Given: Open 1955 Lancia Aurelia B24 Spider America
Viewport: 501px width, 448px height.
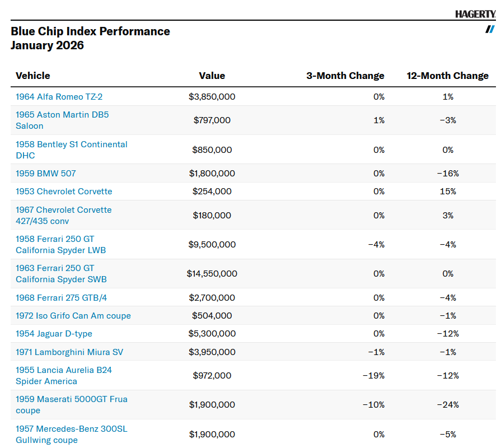Looking at the screenshot, I should [x=63, y=370].
